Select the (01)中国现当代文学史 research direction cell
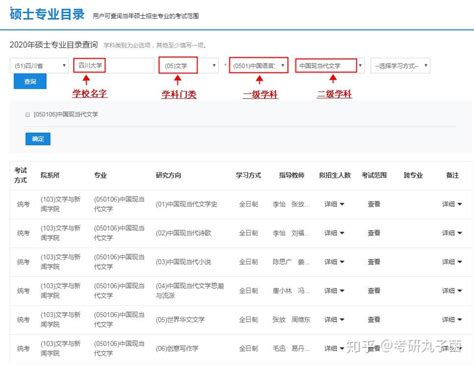 coord(186,204)
